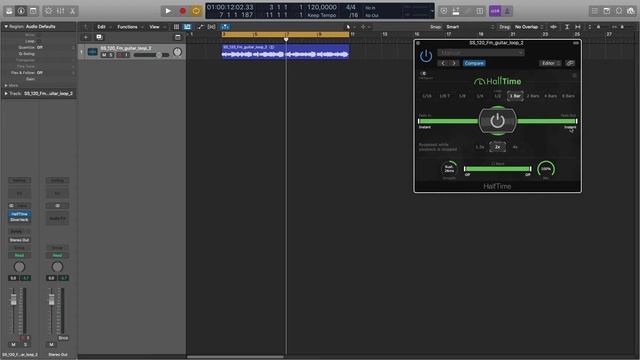Image resolution: width=640 pixels, height=360 pixels.
Task: Open the List Editors button
Action: coord(595,11)
